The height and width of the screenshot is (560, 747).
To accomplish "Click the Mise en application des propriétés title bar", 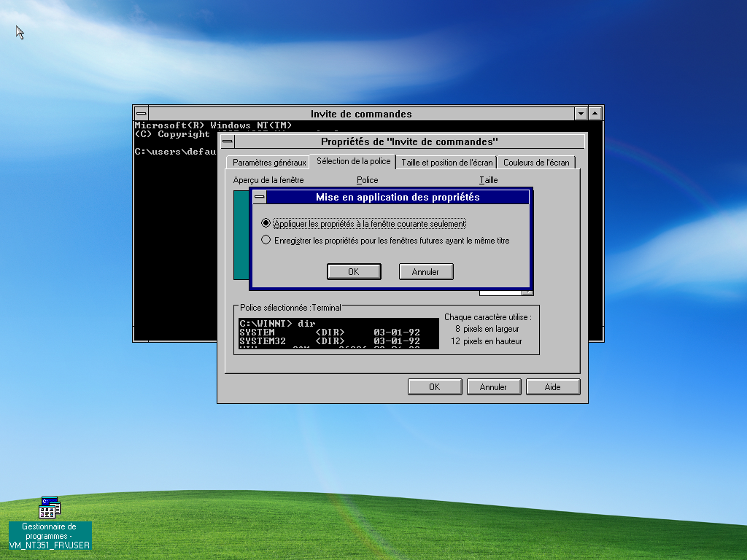I will [x=398, y=198].
